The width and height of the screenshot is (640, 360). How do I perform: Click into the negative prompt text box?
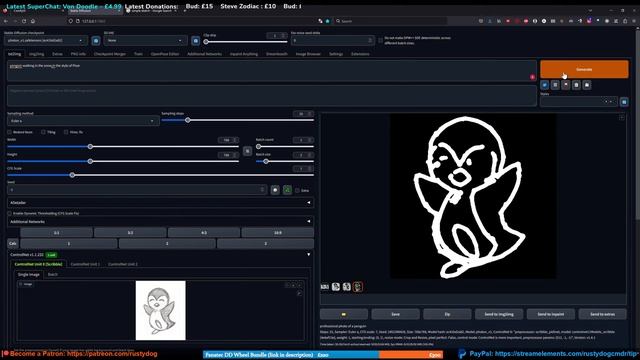pyautogui.click(x=271, y=96)
